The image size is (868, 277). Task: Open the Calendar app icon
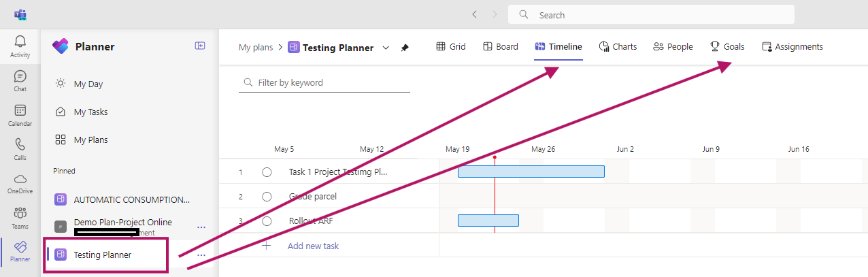pos(20,115)
